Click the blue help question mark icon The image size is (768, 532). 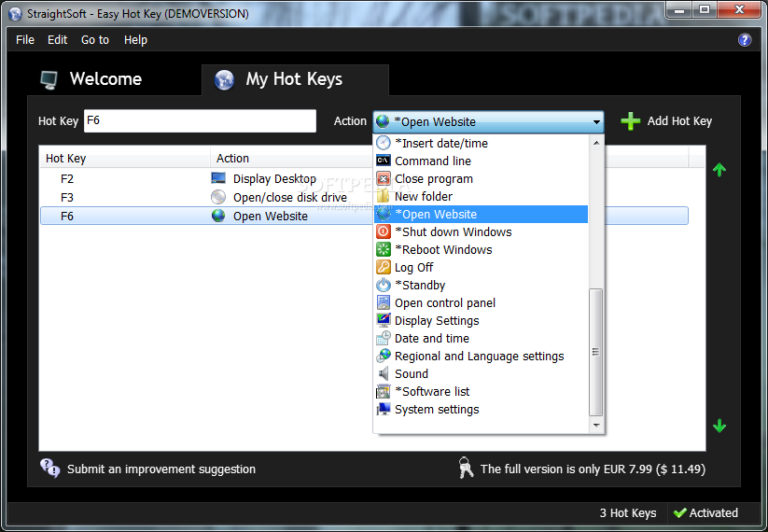tap(745, 40)
